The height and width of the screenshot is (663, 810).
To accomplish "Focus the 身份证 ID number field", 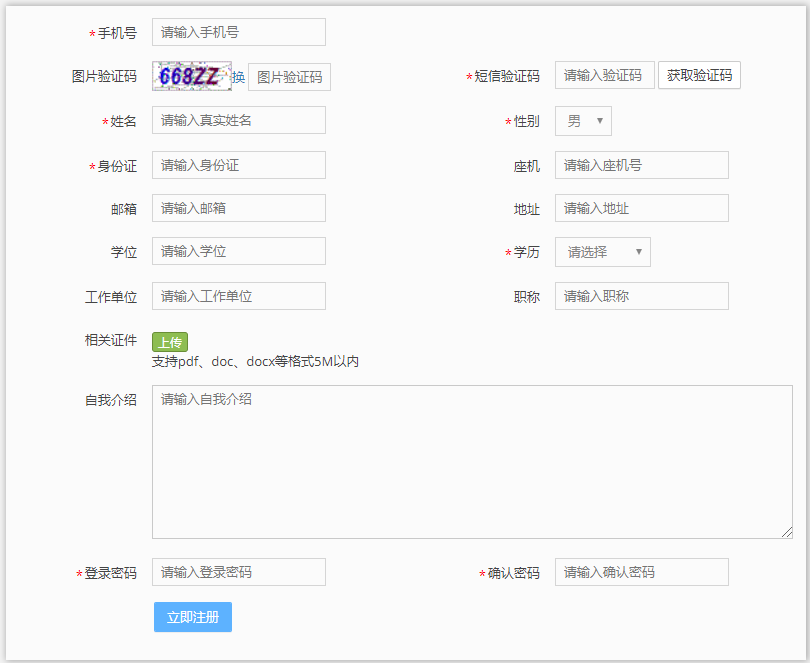I will tap(239, 165).
